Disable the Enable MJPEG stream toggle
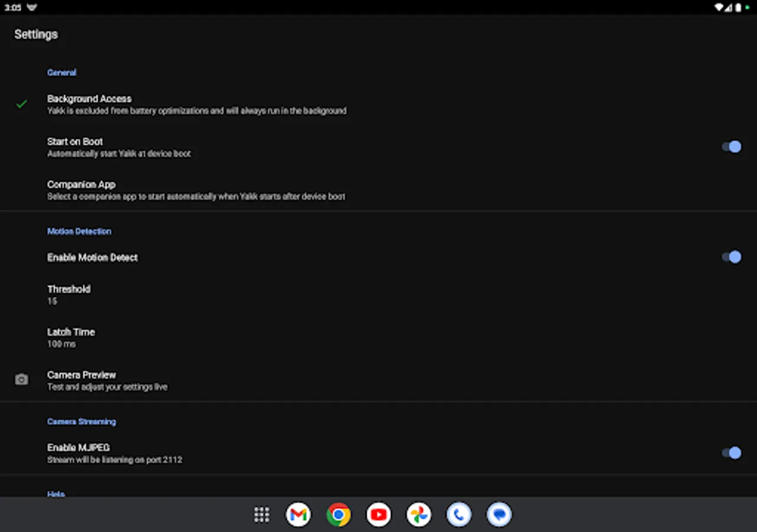Viewport: 757px width, 532px height. pyautogui.click(x=732, y=452)
